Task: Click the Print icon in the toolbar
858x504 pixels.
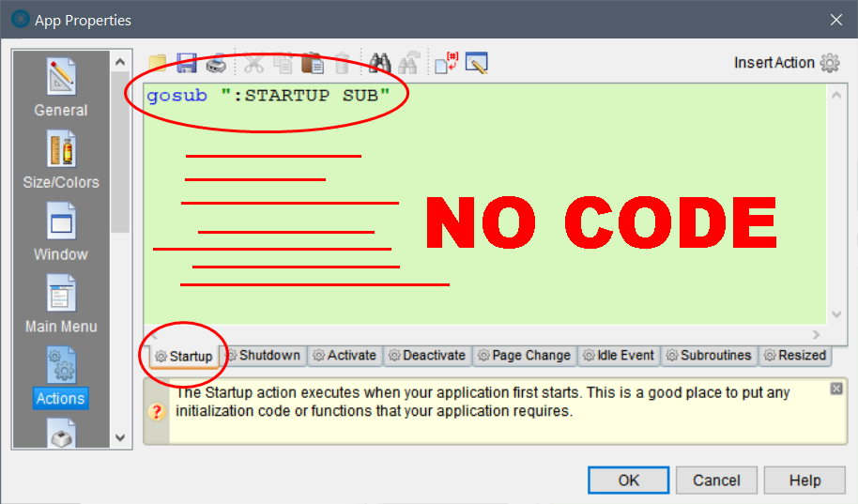Action: point(216,64)
